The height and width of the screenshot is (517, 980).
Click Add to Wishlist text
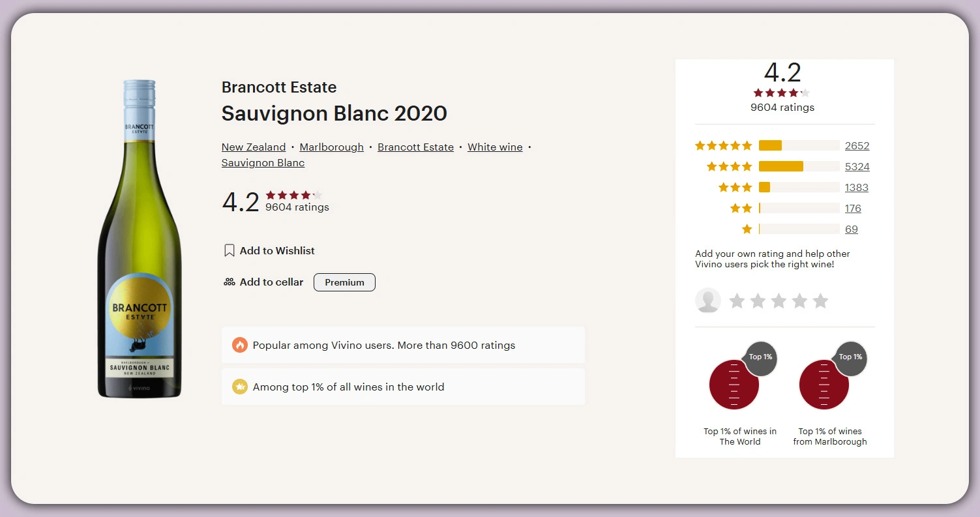(x=277, y=250)
